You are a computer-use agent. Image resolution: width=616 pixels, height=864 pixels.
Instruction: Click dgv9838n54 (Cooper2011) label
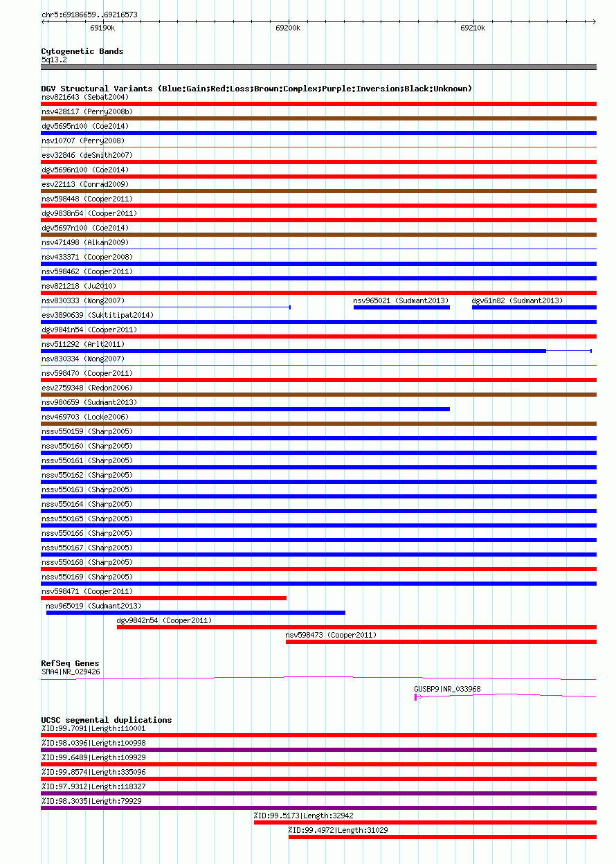(x=89, y=213)
